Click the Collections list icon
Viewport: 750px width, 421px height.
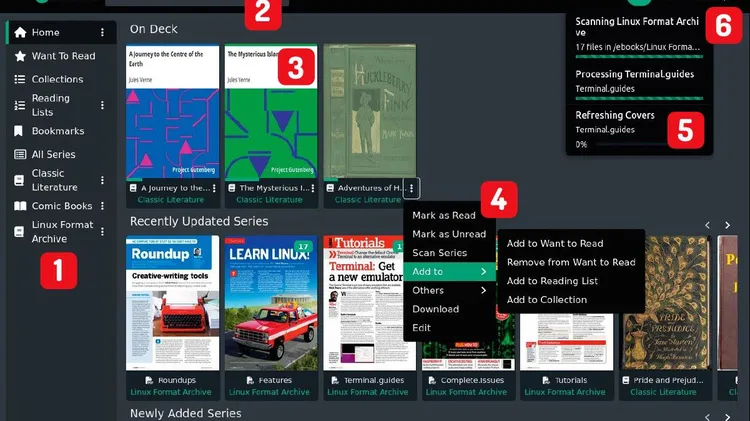20,79
